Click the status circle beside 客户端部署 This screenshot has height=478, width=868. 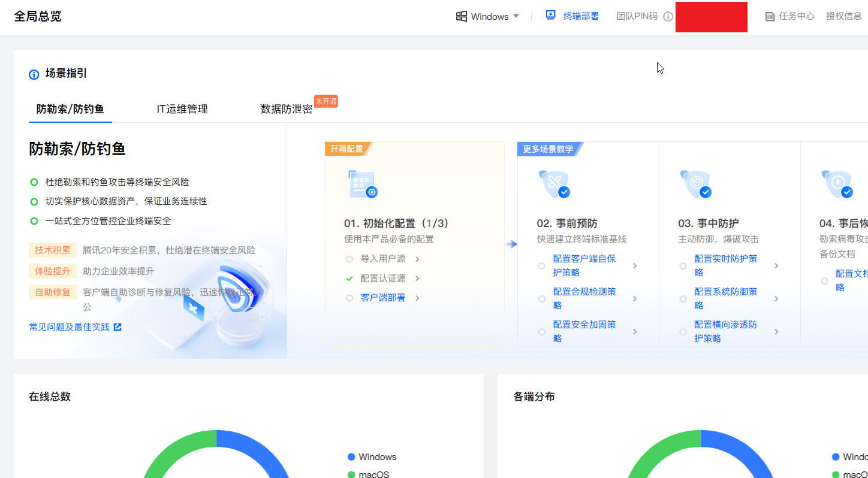349,298
